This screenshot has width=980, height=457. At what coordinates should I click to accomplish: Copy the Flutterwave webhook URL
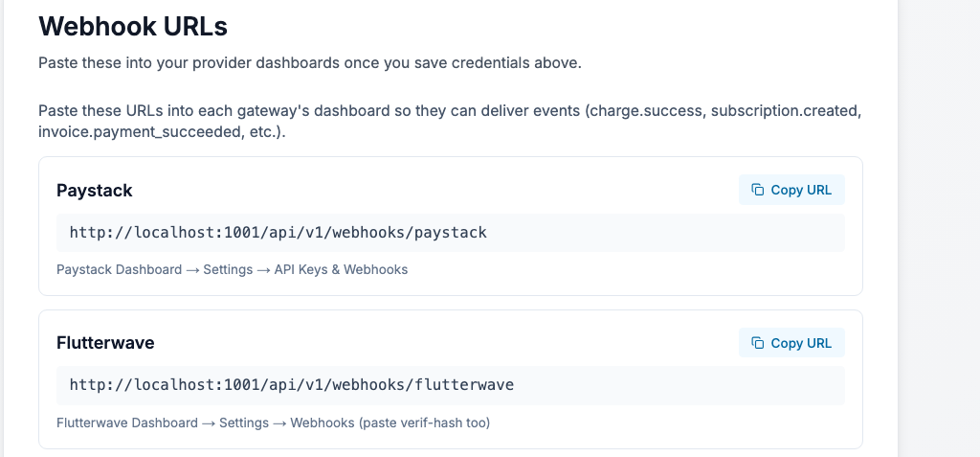coord(791,343)
